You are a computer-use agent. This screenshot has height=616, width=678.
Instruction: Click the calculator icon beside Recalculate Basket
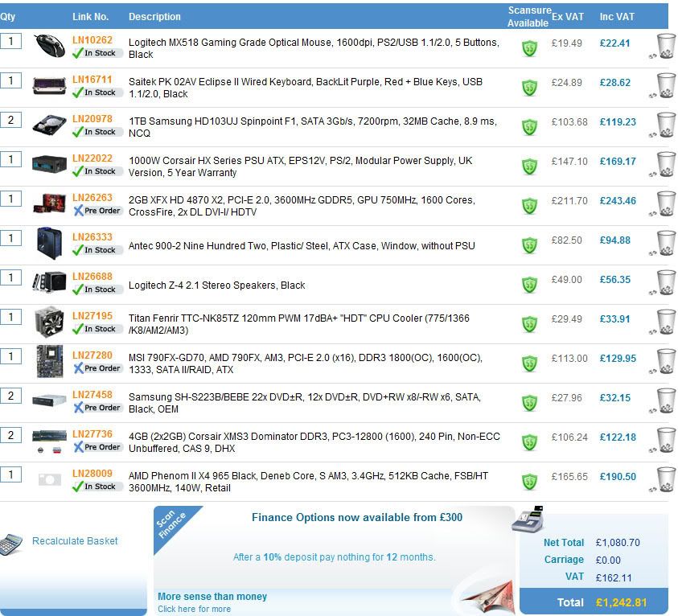click(x=11, y=543)
